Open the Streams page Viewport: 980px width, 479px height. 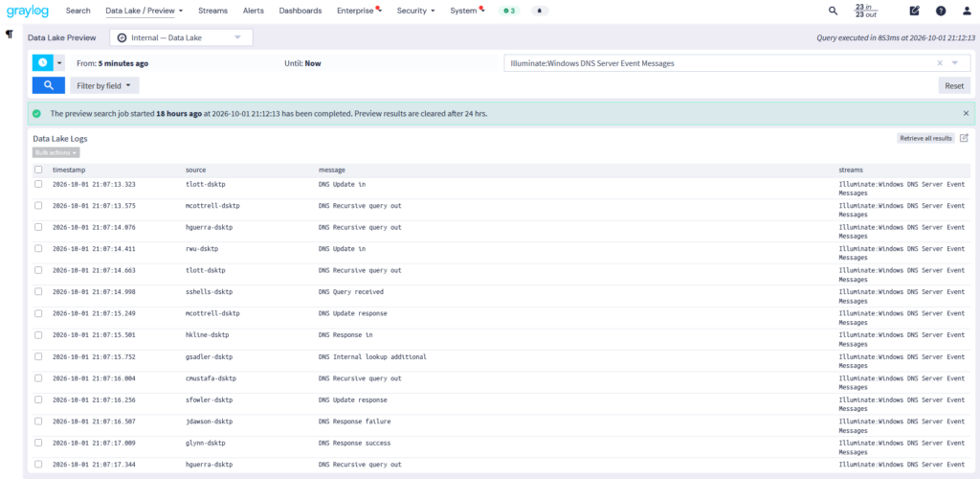tap(213, 11)
